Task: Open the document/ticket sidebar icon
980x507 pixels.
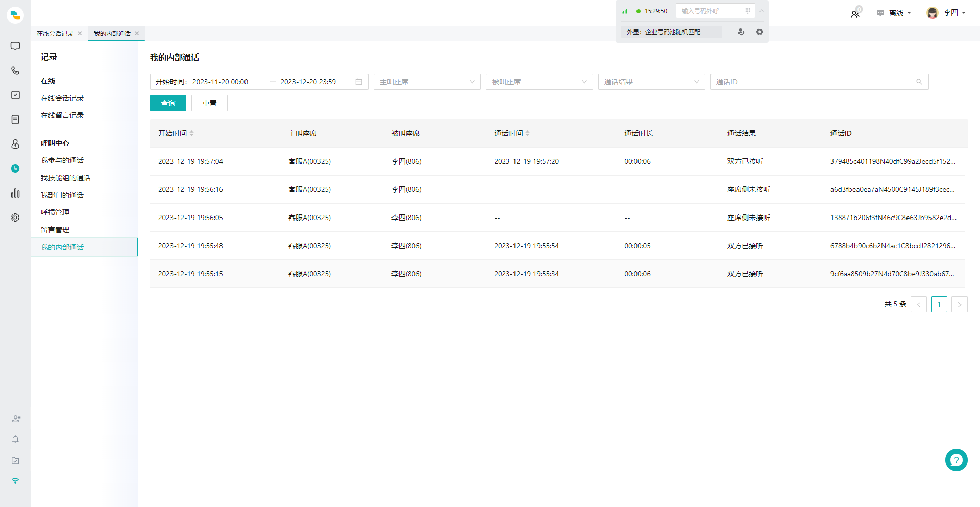Action: point(15,119)
